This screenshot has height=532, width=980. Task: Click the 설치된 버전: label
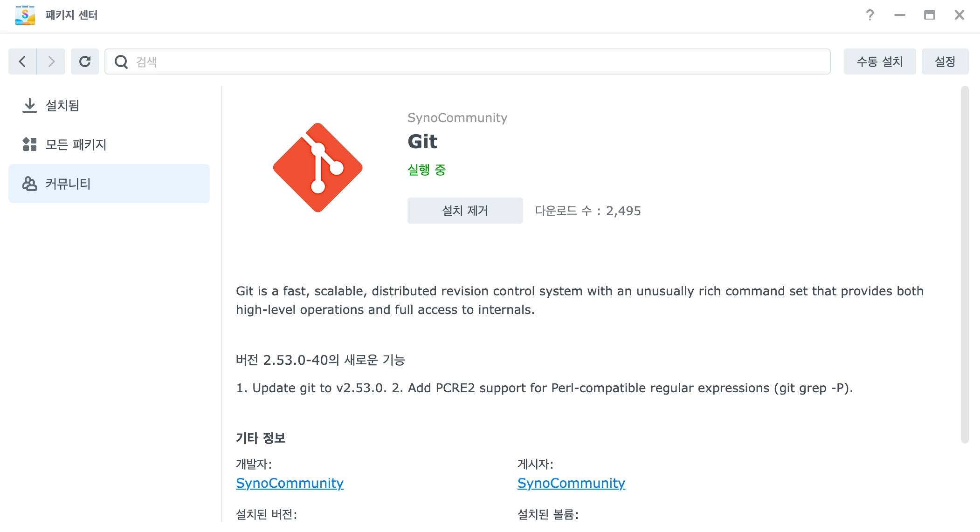[x=267, y=514]
